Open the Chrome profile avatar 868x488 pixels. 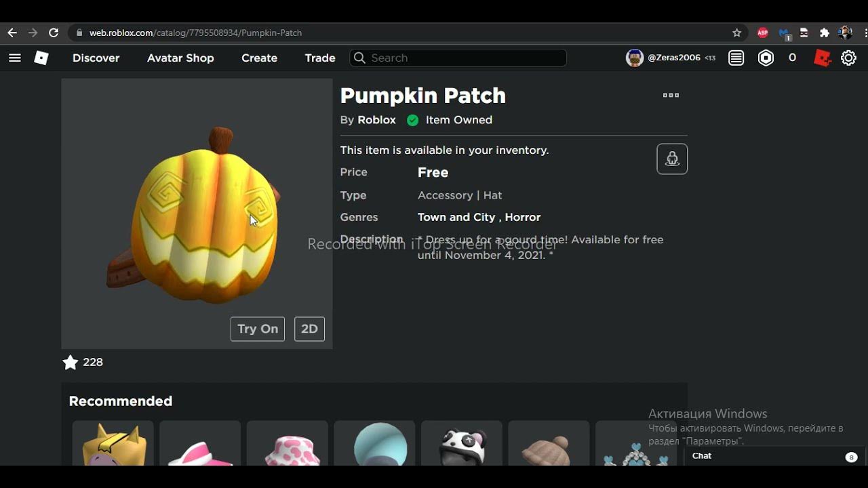[845, 33]
